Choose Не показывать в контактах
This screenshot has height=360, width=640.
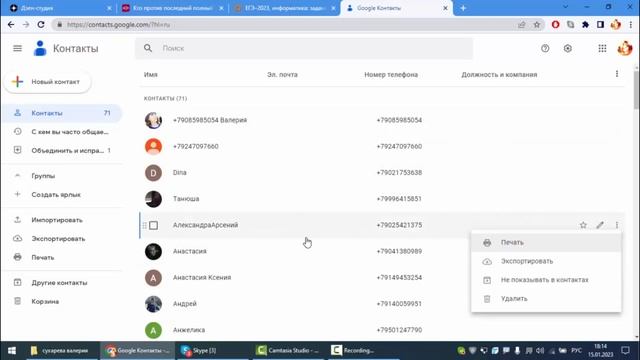(x=546, y=280)
